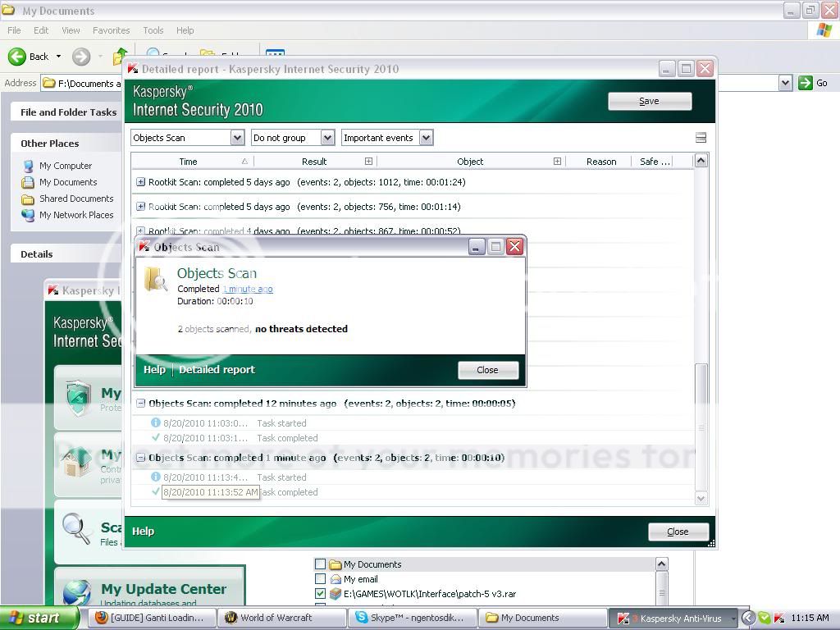
Task: Click info icon of 11:03 Task started row
Action: tap(155, 422)
